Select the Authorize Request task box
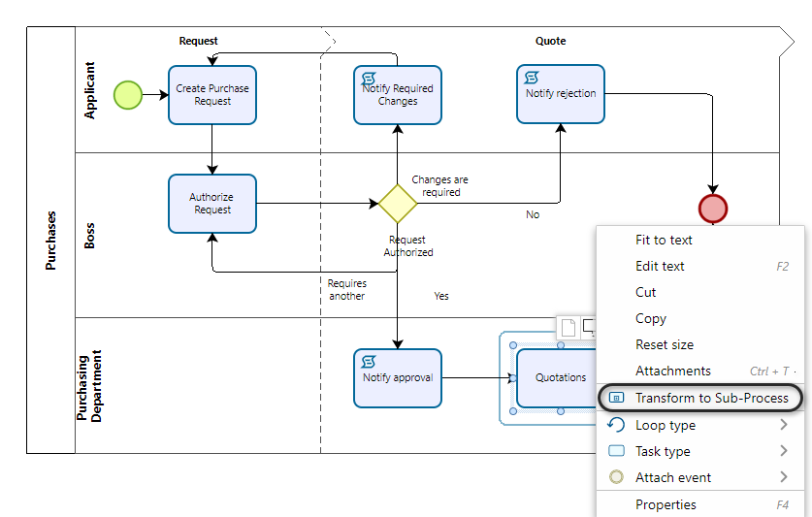The image size is (812, 517). (212, 204)
